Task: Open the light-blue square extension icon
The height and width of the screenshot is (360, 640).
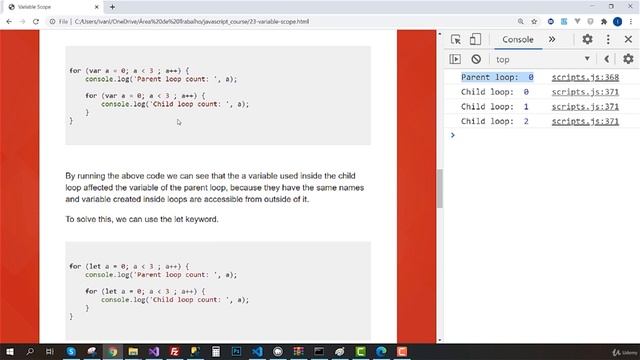Action: (564, 22)
